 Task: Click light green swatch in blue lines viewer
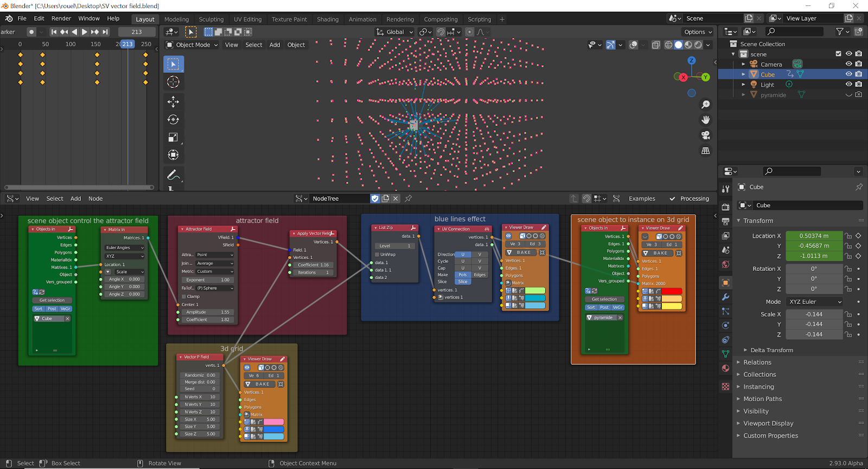click(x=535, y=290)
